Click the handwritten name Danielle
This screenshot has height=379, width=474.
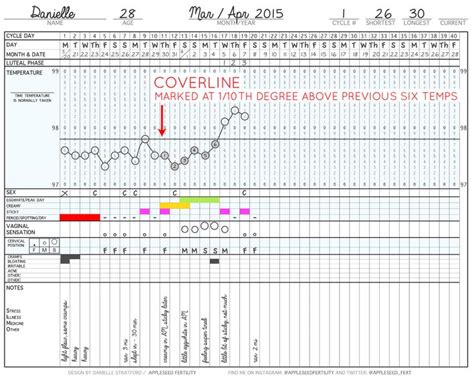point(53,13)
